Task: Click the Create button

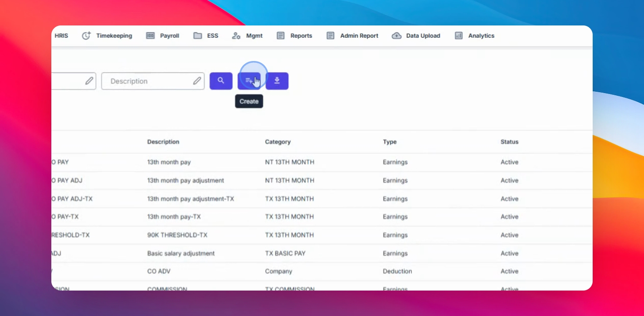Action: tap(249, 81)
